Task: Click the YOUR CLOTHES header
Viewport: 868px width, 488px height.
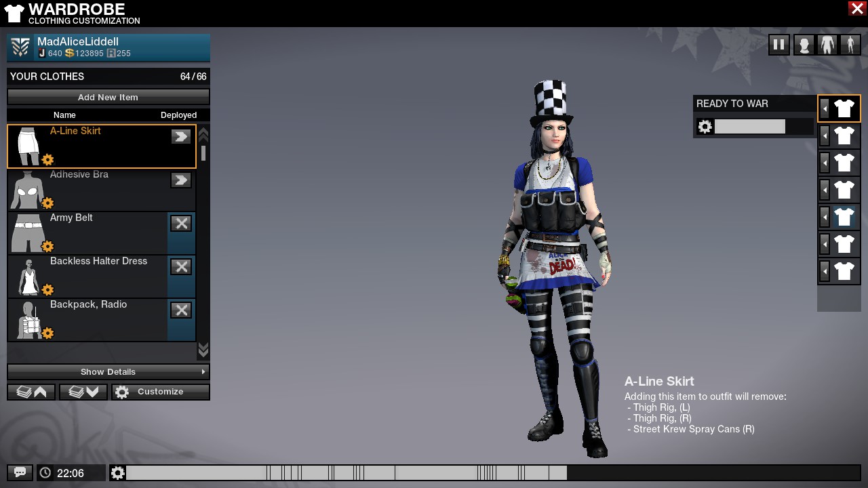Action: tap(47, 77)
